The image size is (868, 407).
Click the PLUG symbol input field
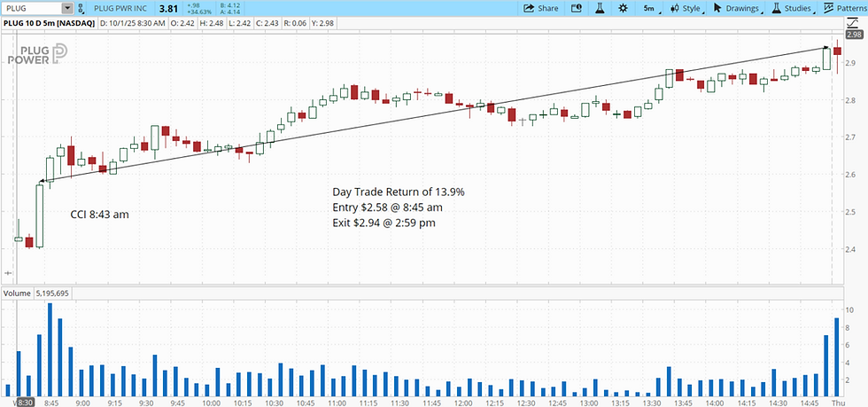31,8
